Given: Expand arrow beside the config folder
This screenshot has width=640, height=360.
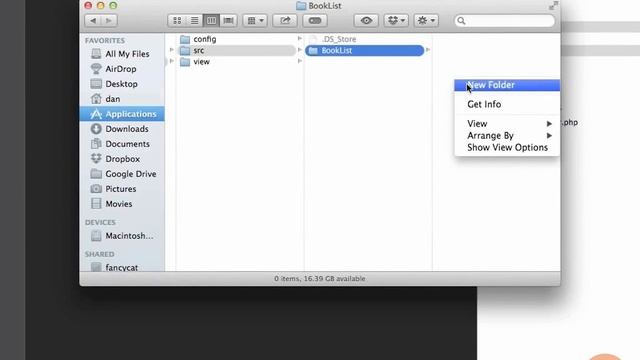Looking at the screenshot, I should [300, 38].
